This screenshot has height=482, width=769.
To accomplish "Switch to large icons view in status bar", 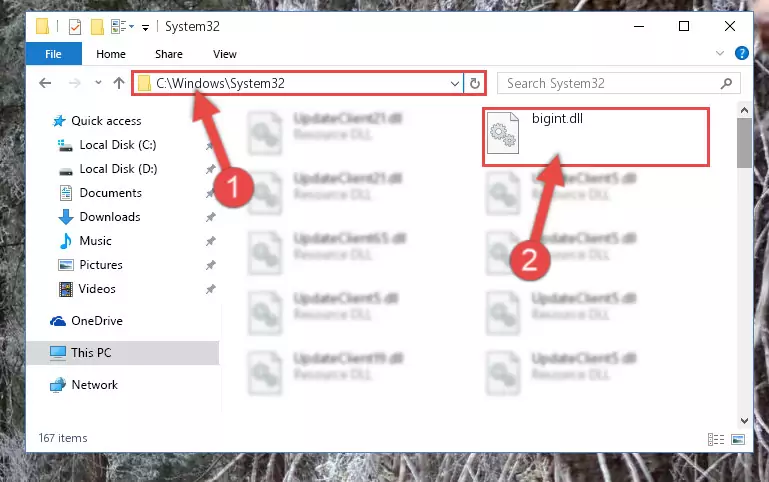I will coord(738,439).
